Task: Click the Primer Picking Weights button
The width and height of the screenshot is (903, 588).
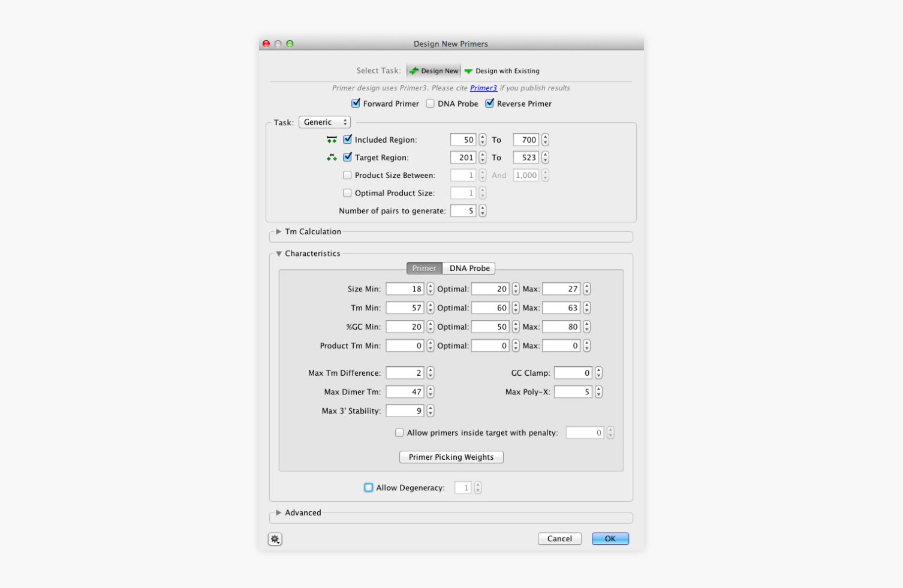Action: click(451, 457)
